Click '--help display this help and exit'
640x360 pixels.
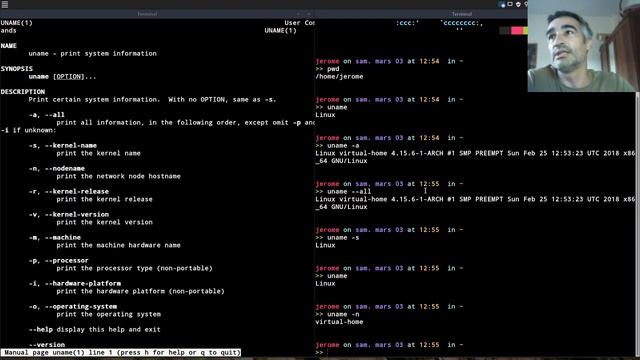(94, 329)
